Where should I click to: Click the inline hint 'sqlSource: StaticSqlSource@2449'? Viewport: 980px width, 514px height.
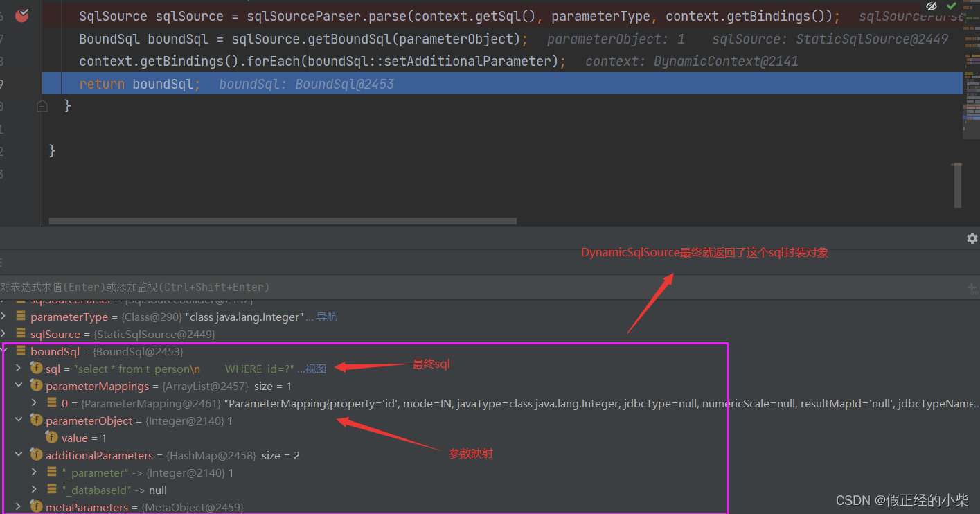click(x=830, y=39)
